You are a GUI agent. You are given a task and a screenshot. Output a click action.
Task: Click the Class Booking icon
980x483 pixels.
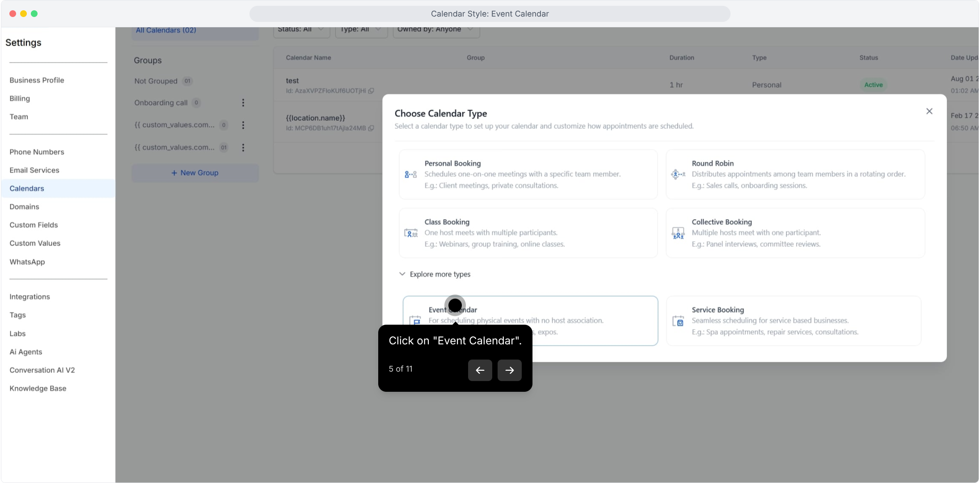(x=410, y=233)
